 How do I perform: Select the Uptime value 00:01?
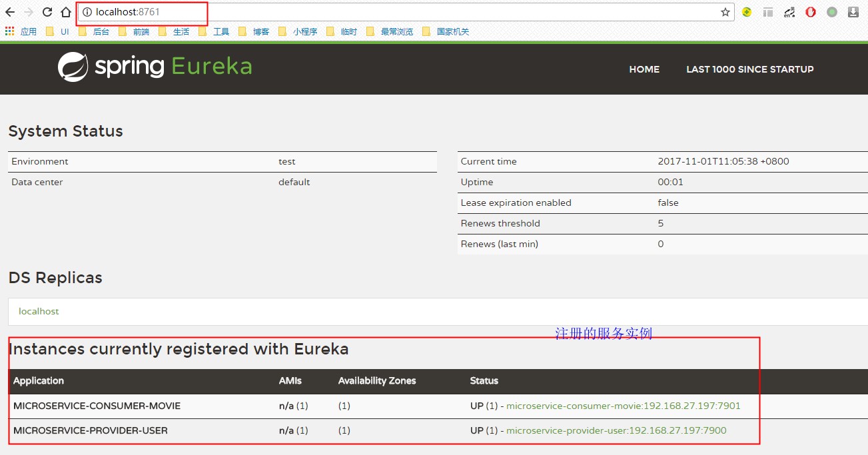(x=671, y=182)
